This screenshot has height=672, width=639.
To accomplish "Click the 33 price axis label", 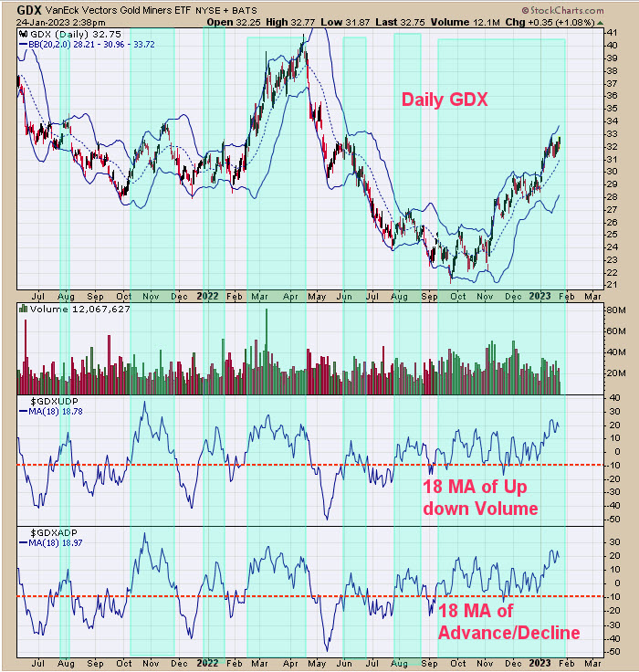I will (612, 133).
